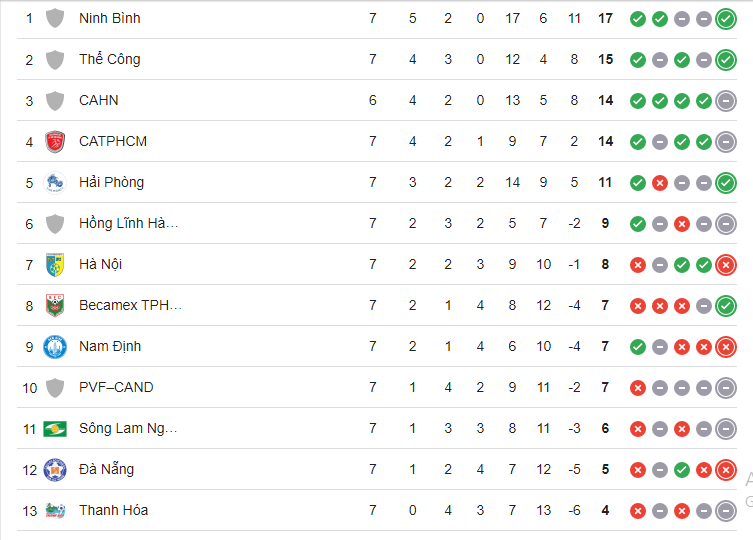The width and height of the screenshot is (753, 540).
Task: Click Ninh Bình's 17 points total
Action: (605, 18)
